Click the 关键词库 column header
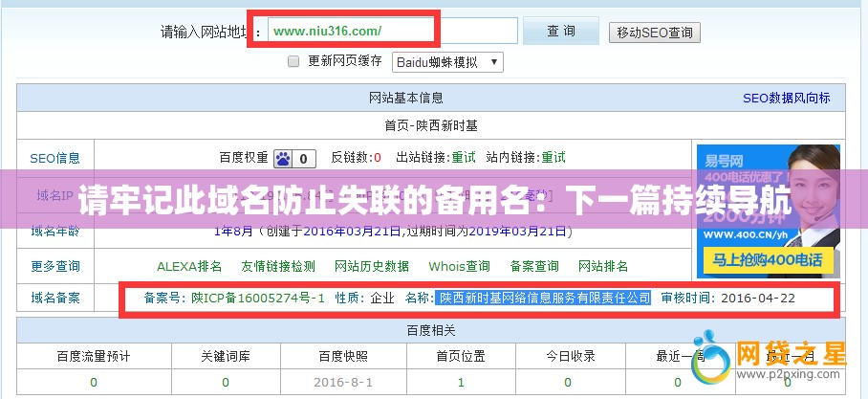868x399 pixels. tap(226, 356)
